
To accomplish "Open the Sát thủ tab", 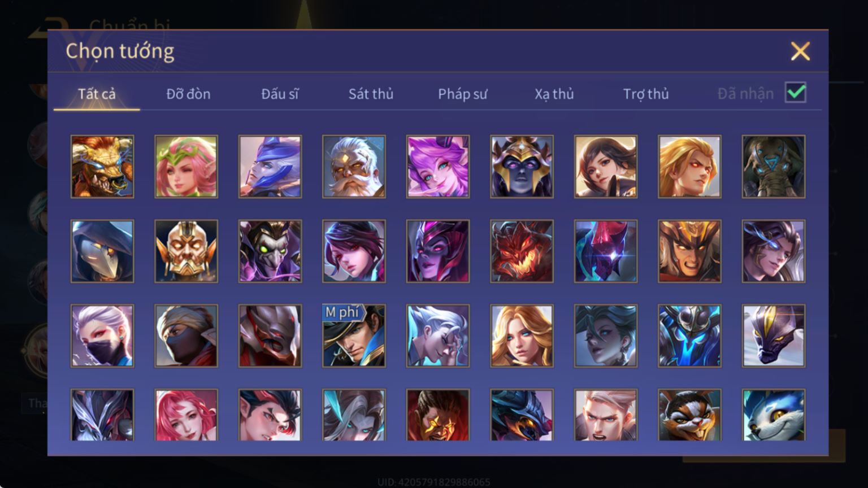I will point(371,94).
